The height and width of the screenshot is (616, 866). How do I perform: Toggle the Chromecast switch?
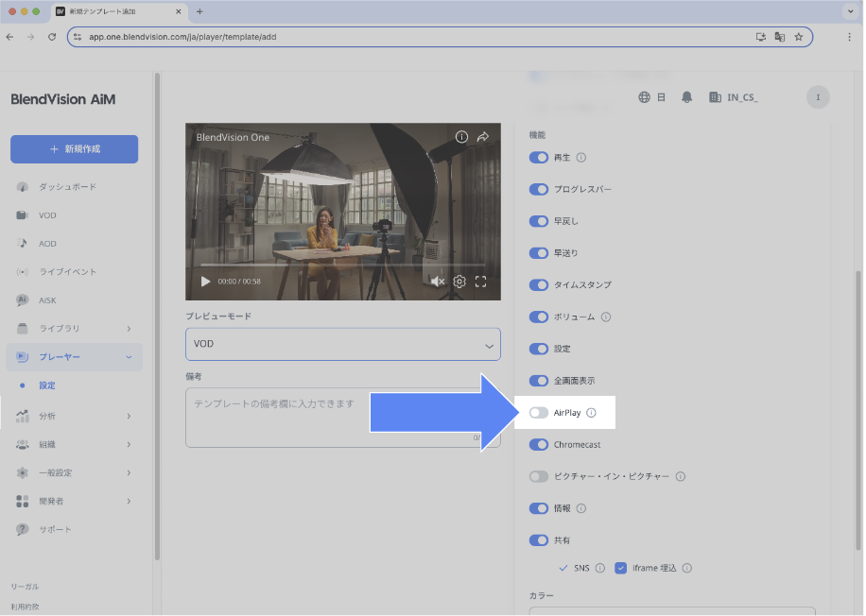(x=539, y=445)
